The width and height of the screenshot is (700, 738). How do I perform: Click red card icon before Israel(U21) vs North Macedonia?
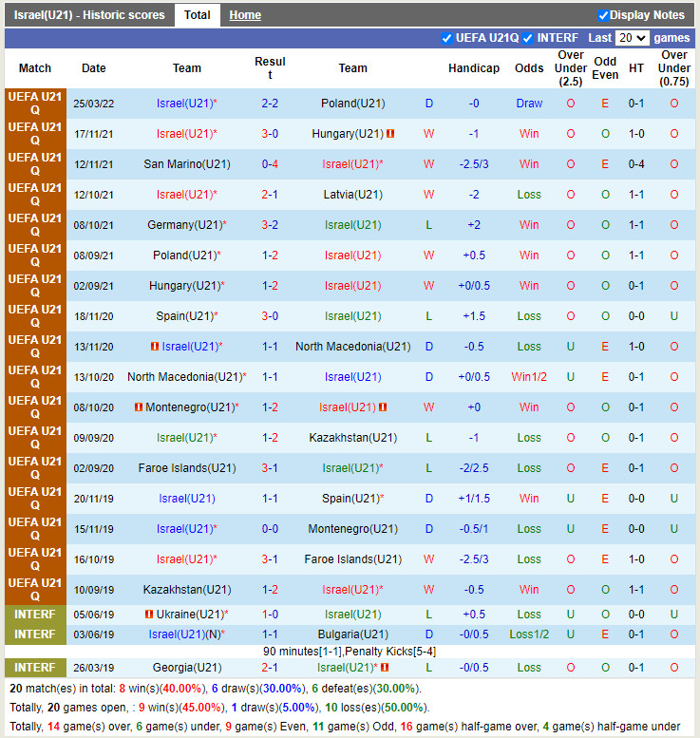point(155,347)
